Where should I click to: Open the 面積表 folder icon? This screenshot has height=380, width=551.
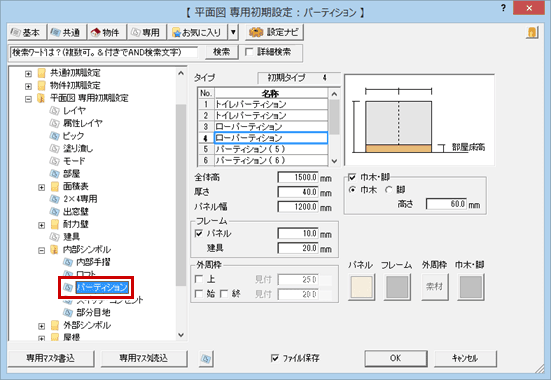click(55, 186)
